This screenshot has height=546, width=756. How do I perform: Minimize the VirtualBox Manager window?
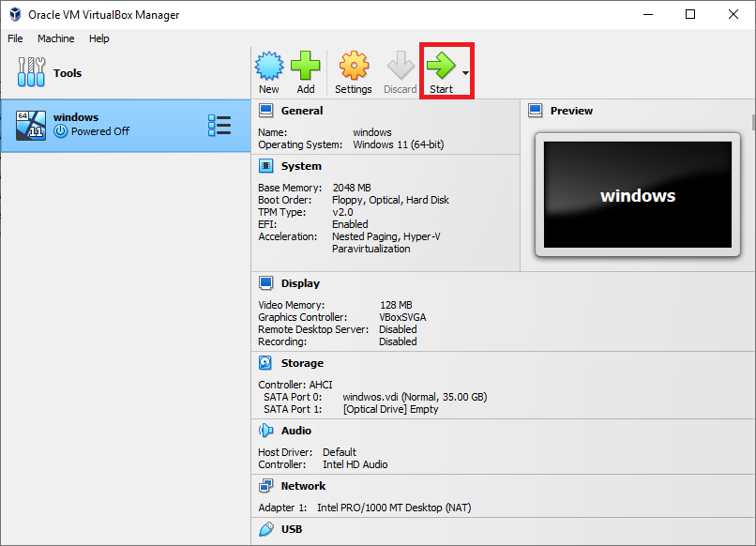pyautogui.click(x=648, y=14)
